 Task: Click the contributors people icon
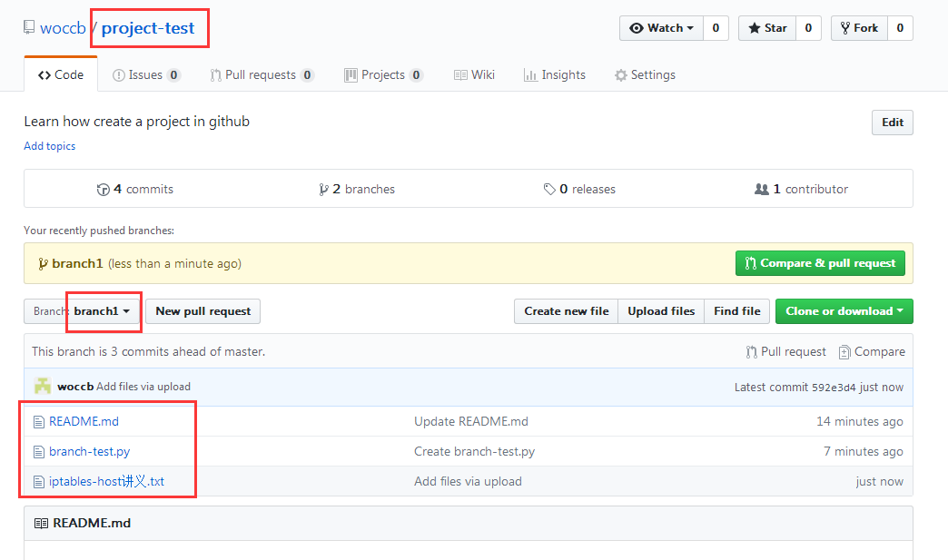pyautogui.click(x=762, y=189)
